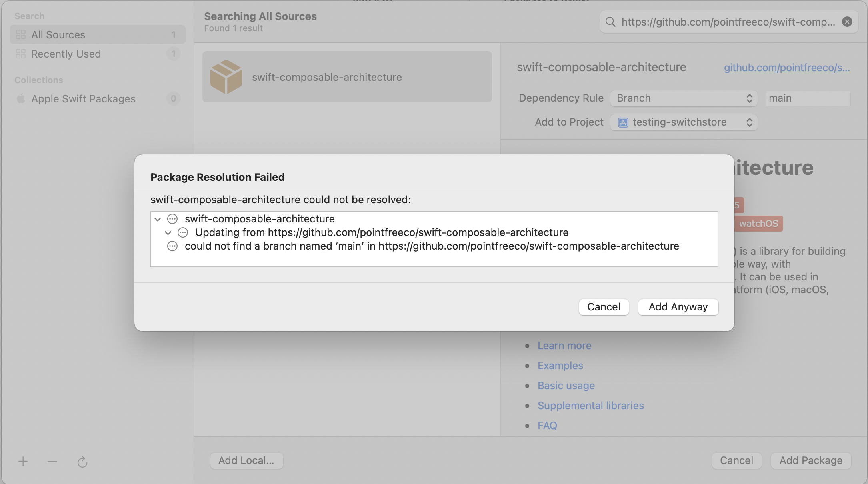Viewport: 868px width, 484px height.
Task: Click the Found 1 result text
Action: pyautogui.click(x=234, y=28)
